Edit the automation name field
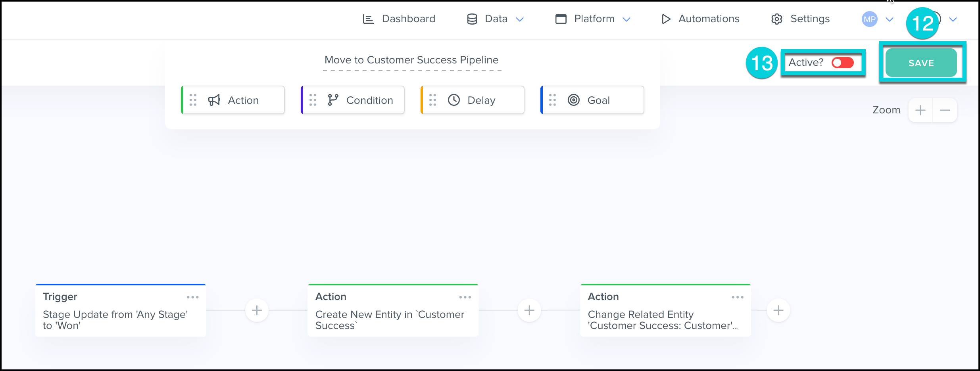 pos(411,60)
